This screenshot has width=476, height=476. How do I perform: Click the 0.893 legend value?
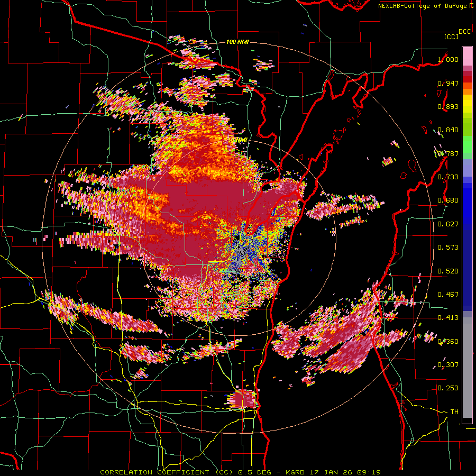click(x=448, y=106)
